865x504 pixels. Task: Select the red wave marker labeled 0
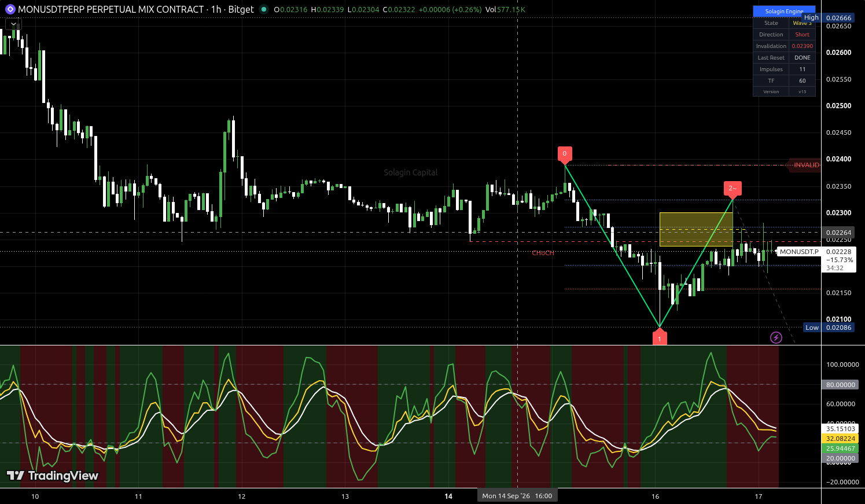(565, 154)
